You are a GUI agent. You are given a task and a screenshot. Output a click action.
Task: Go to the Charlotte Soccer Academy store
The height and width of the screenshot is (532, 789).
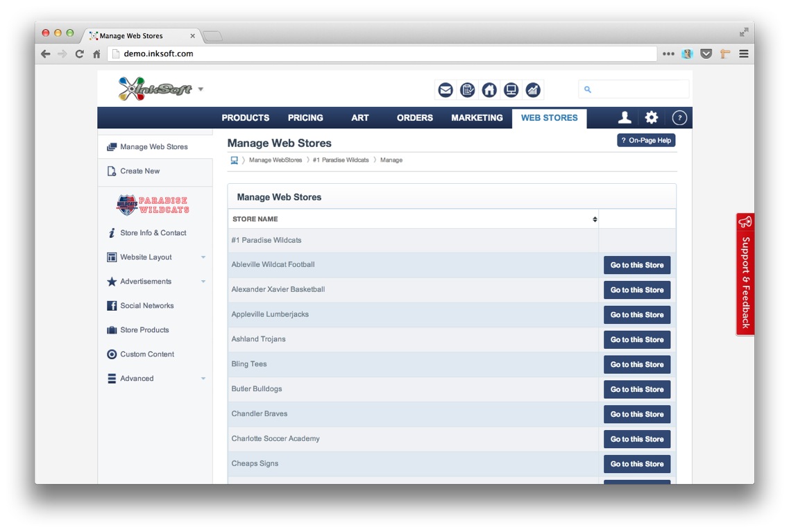[x=636, y=439]
